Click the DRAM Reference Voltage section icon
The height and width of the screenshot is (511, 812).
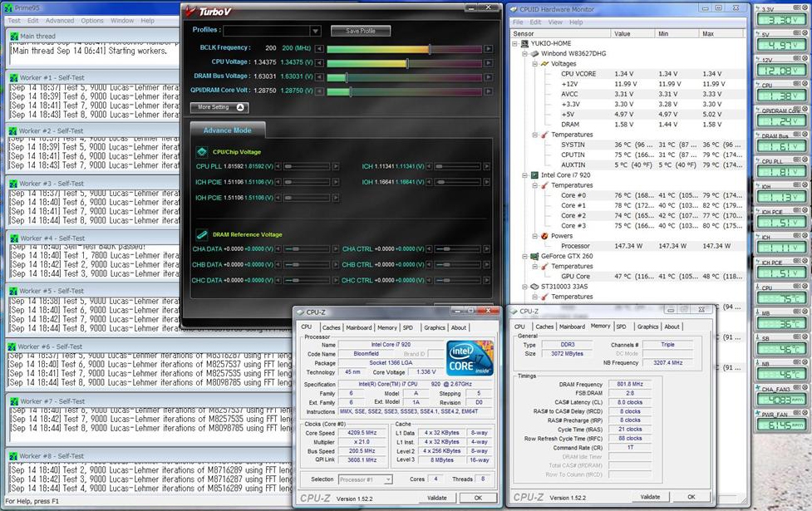point(201,235)
